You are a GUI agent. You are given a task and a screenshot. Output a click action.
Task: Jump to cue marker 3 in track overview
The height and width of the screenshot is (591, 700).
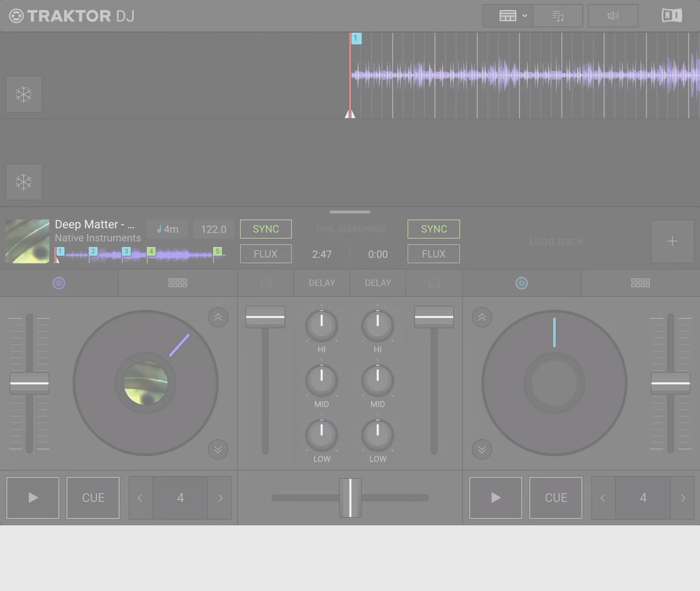126,251
